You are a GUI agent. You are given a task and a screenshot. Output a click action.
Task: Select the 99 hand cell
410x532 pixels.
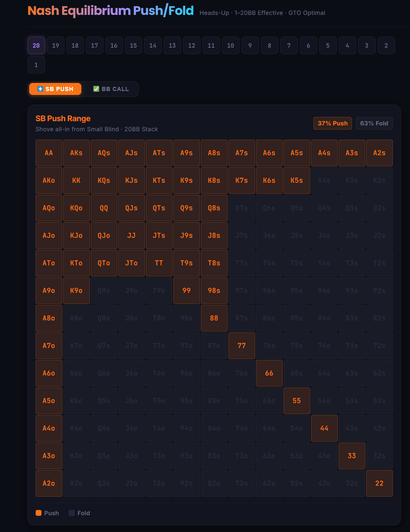pos(187,291)
